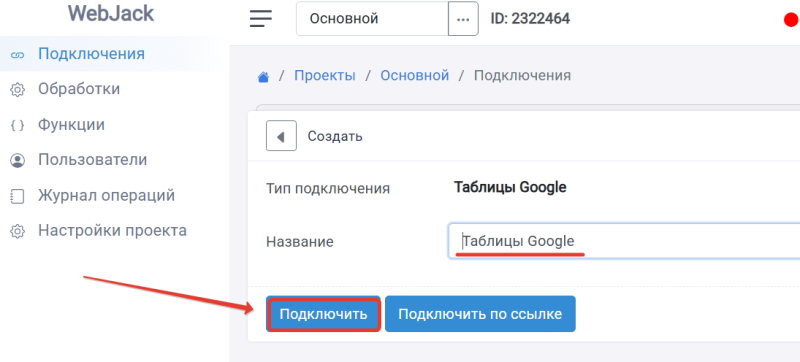This screenshot has width=800, height=362.
Task: Click the link icon beside Подключения
Action: [17, 55]
